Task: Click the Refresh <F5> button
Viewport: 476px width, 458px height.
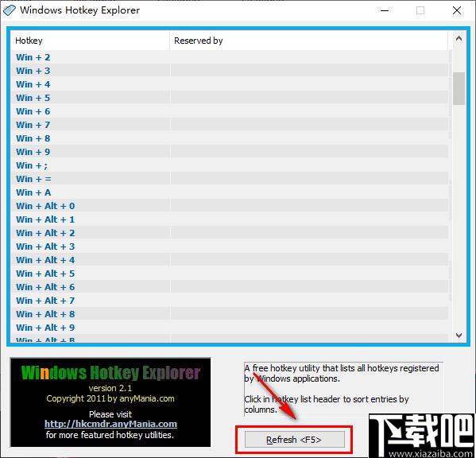Action: [x=295, y=439]
